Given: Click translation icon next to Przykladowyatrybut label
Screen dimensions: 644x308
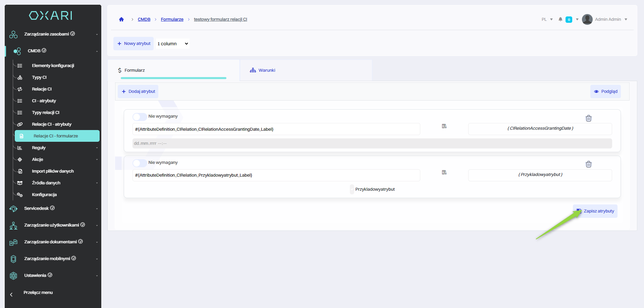Looking at the screenshot, I should 444,173.
